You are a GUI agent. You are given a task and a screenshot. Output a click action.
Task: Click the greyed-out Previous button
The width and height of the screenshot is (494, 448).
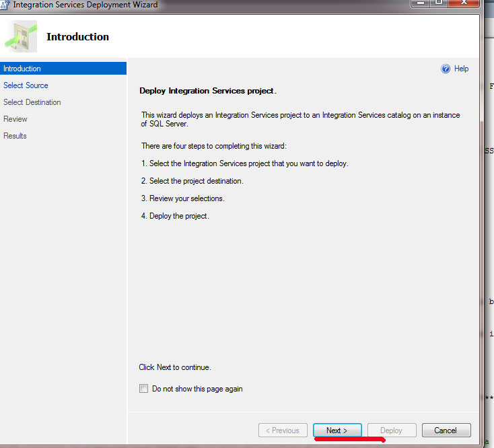(x=283, y=430)
